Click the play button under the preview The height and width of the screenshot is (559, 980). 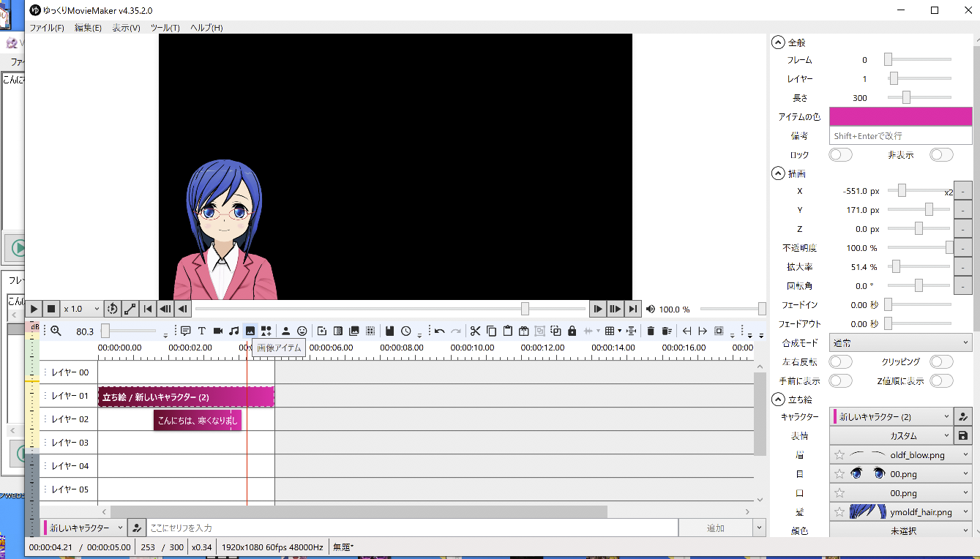(34, 309)
